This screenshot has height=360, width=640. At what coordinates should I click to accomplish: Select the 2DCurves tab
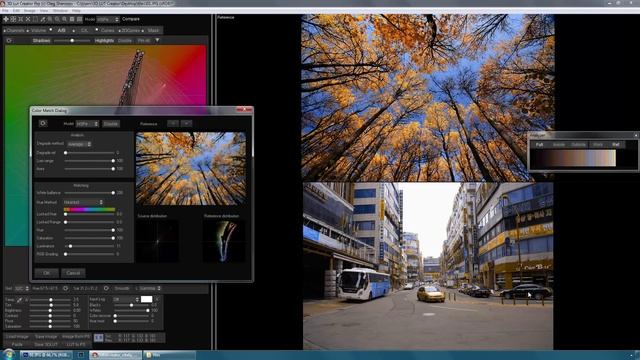point(130,31)
